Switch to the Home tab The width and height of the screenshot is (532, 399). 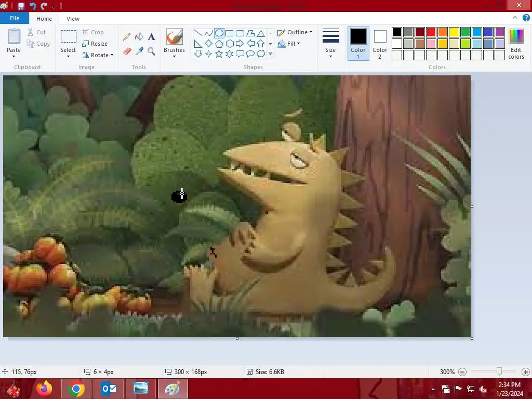click(x=44, y=19)
